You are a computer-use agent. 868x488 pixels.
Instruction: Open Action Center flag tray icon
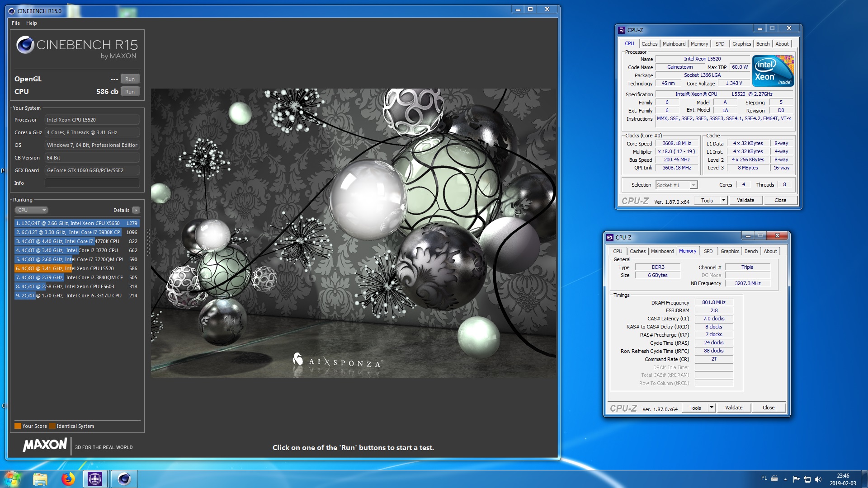point(796,479)
